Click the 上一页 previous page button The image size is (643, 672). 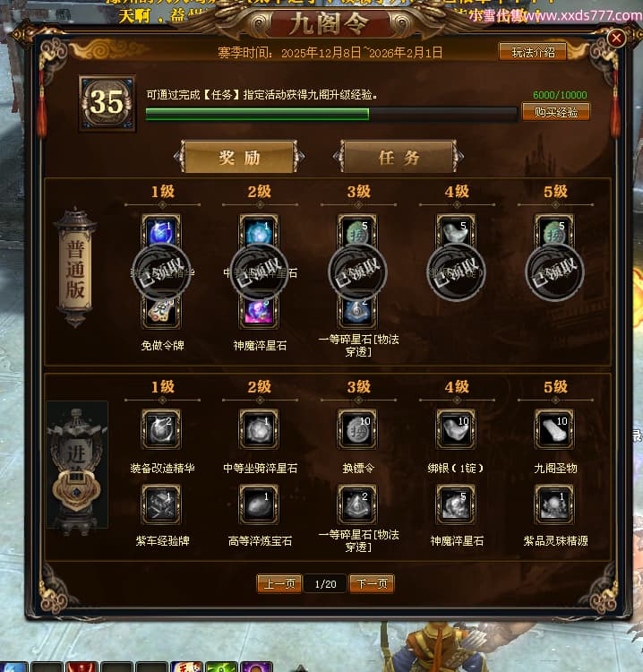[x=279, y=583]
